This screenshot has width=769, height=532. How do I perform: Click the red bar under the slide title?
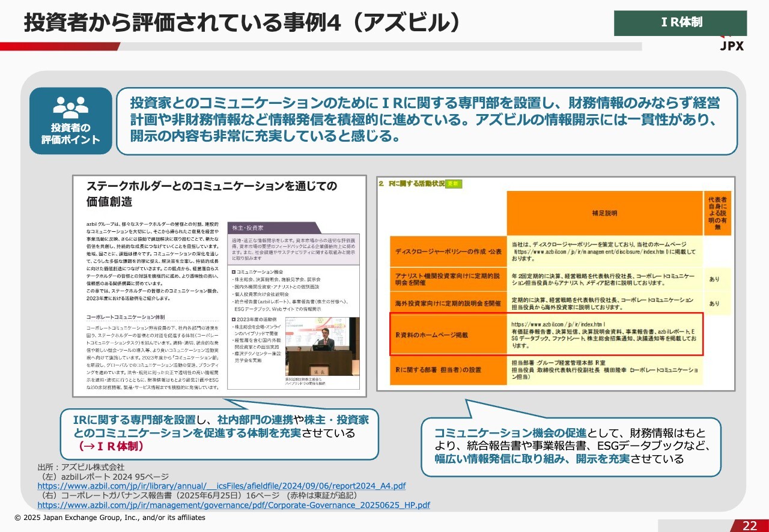[60, 46]
